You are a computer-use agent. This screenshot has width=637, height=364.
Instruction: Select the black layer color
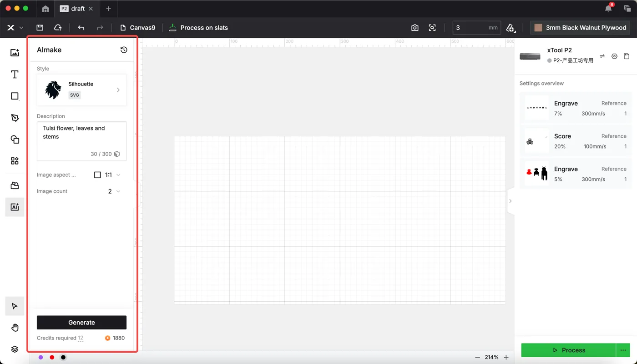click(63, 358)
